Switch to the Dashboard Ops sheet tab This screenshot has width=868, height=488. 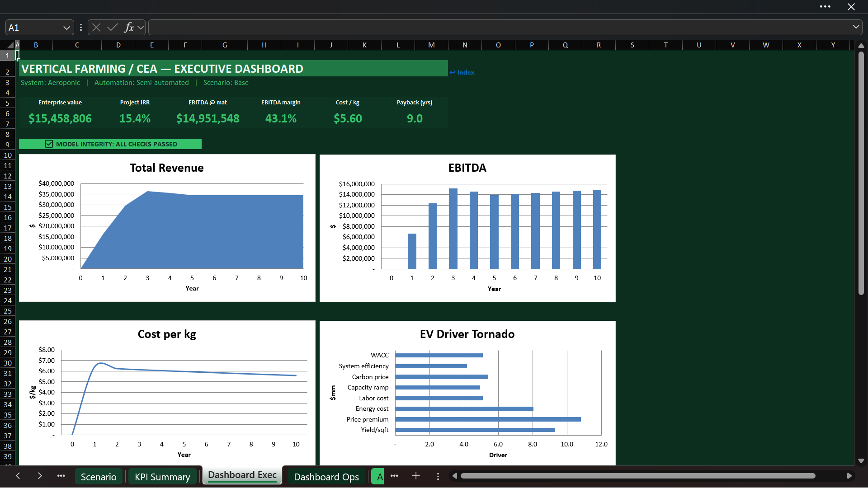pos(326,477)
